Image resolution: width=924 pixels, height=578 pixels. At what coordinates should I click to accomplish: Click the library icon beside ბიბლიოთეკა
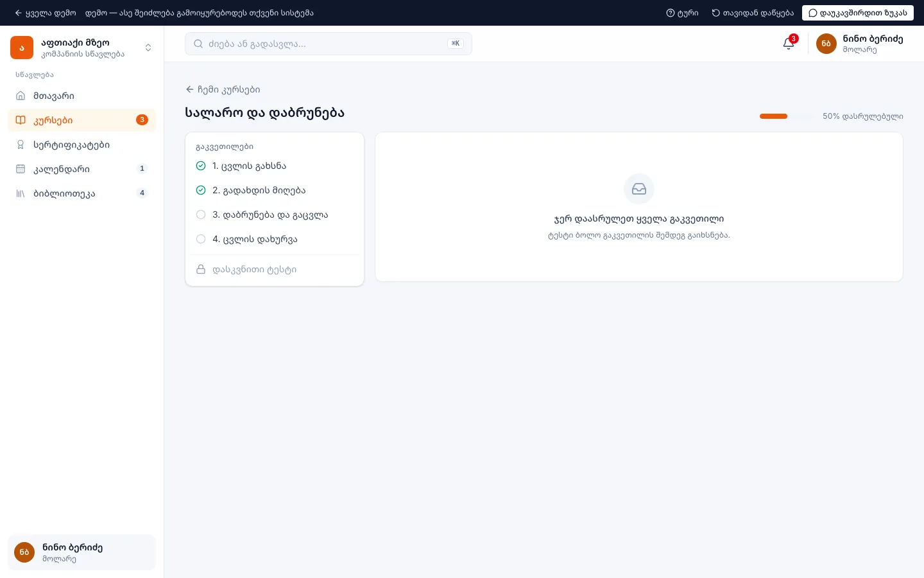pyautogui.click(x=21, y=193)
